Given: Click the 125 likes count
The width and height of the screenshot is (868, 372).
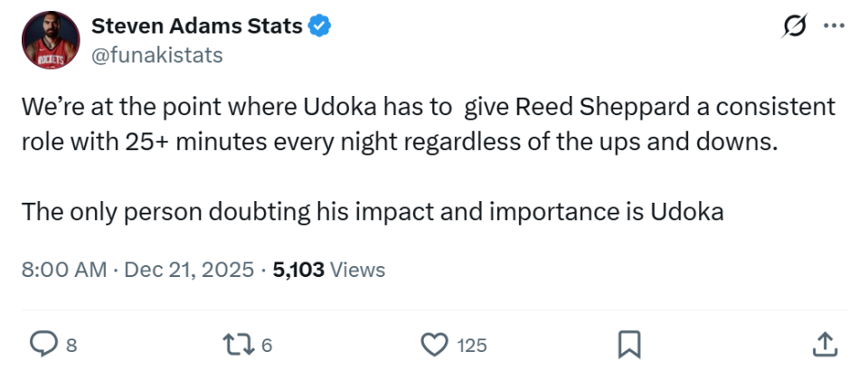Looking at the screenshot, I should (x=472, y=345).
